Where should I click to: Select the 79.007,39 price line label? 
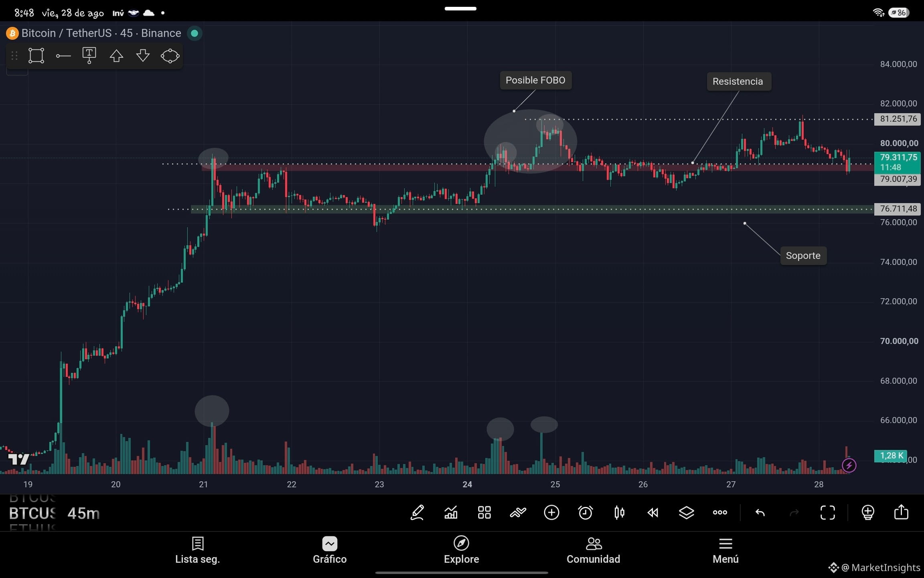[898, 179]
